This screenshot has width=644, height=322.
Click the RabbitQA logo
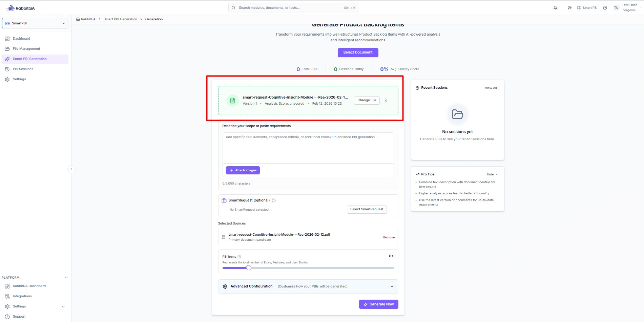[21, 8]
